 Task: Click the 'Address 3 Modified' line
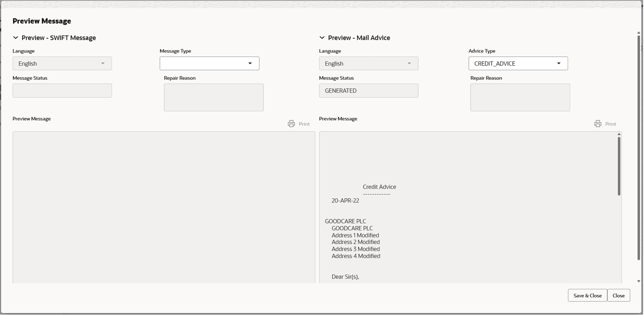[x=356, y=249]
